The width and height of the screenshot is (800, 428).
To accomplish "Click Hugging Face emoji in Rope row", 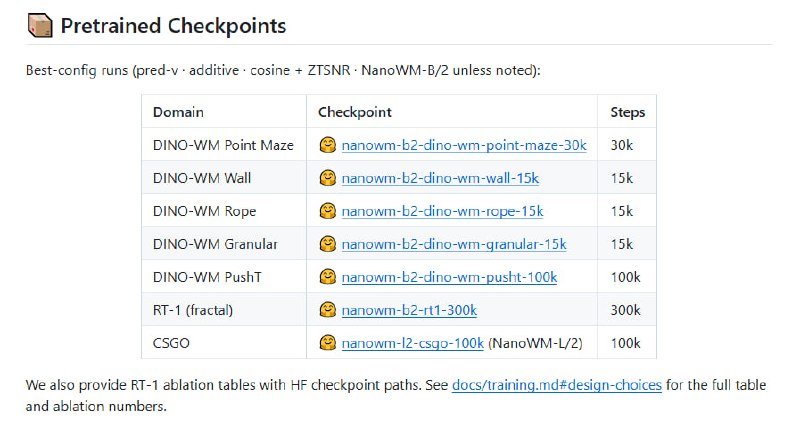I will 328,211.
